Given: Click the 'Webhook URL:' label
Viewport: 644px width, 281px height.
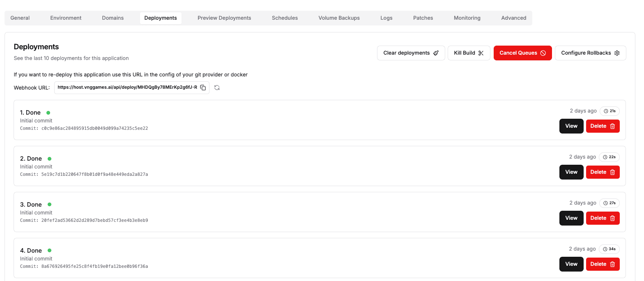Looking at the screenshot, I should 32,88.
